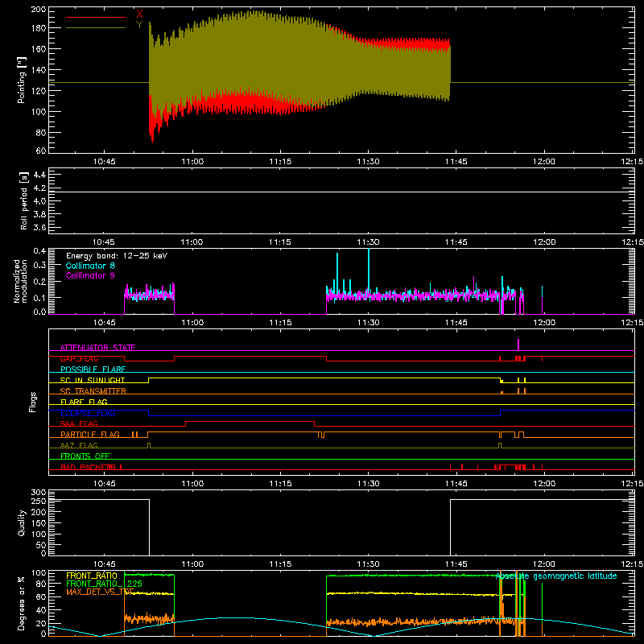
Task: Click the 'Pointing' y-axis title
Action: (x=22, y=80)
